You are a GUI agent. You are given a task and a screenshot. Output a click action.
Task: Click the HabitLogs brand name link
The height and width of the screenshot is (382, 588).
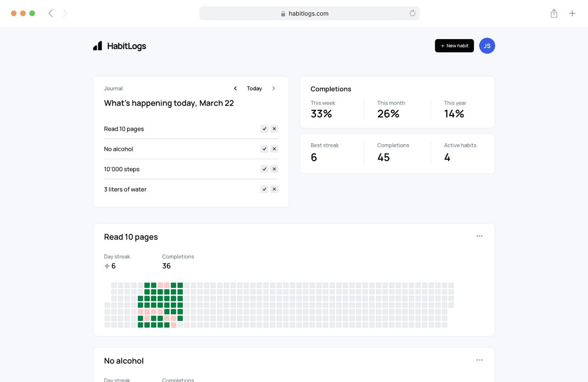click(x=127, y=46)
